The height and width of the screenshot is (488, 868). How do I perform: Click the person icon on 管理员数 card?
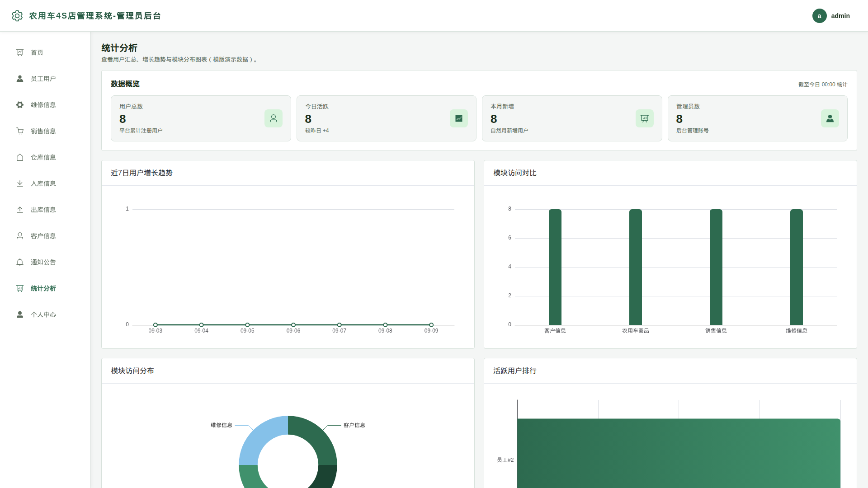[830, 118]
